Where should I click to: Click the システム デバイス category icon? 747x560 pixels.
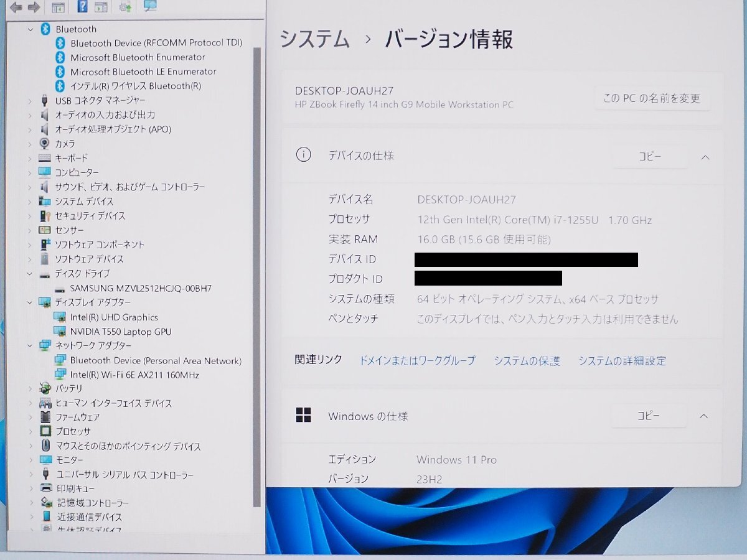45,201
